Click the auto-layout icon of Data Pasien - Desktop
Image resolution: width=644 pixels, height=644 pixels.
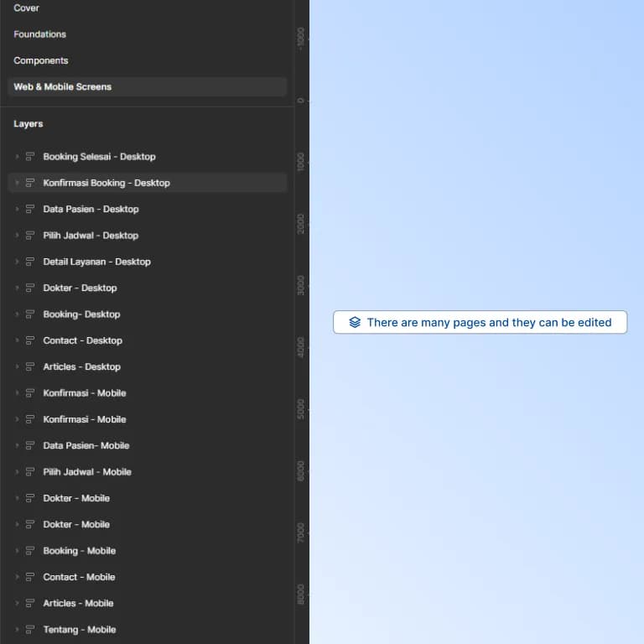click(30, 209)
